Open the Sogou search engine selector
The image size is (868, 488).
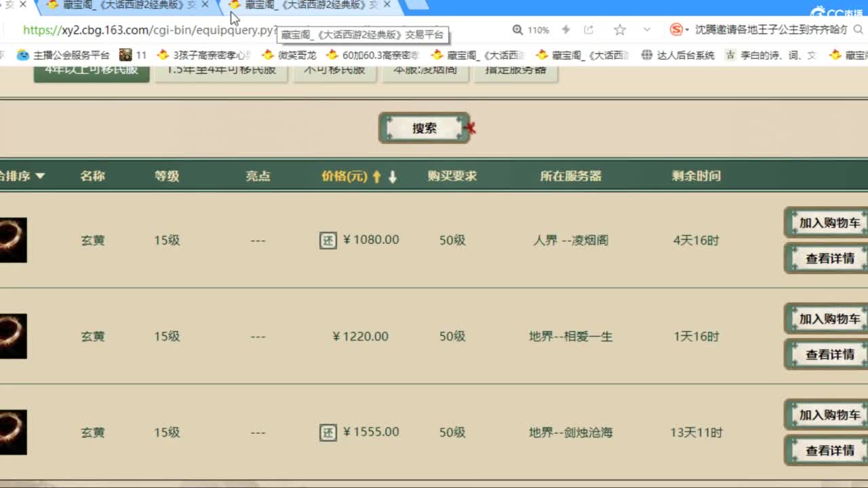click(x=679, y=30)
